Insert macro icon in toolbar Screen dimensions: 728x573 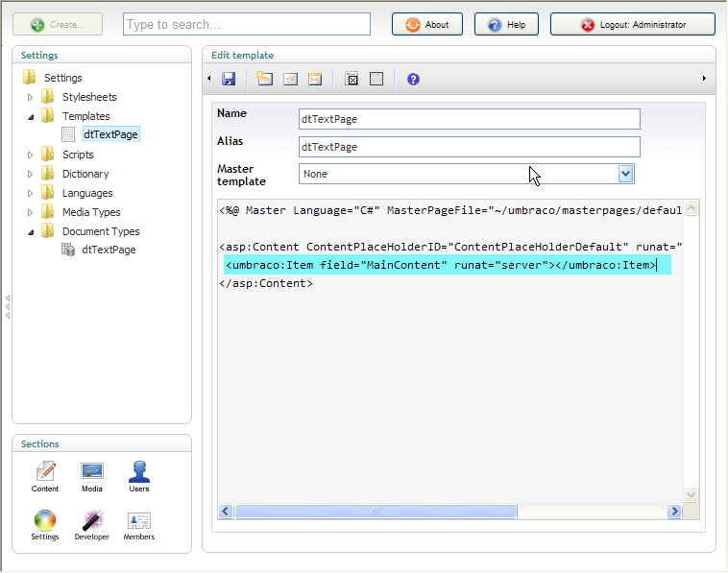coord(315,80)
